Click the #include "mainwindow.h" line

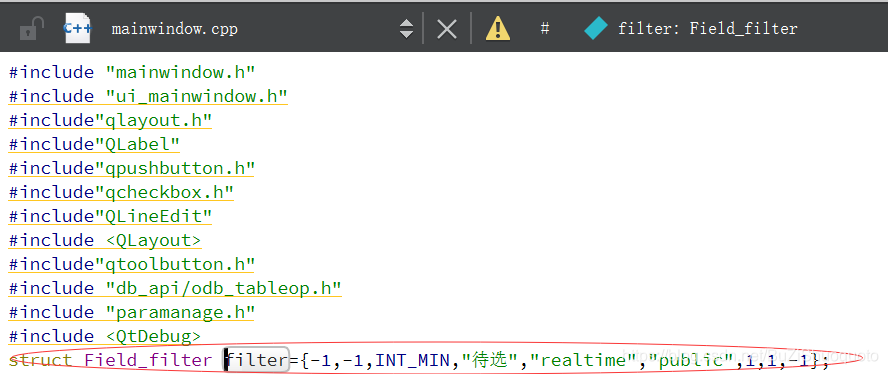click(132, 73)
